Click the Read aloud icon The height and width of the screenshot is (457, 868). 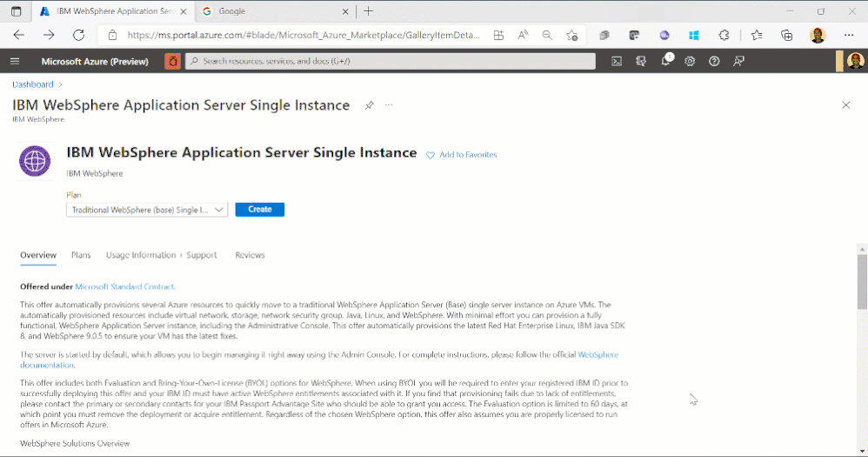pos(523,35)
